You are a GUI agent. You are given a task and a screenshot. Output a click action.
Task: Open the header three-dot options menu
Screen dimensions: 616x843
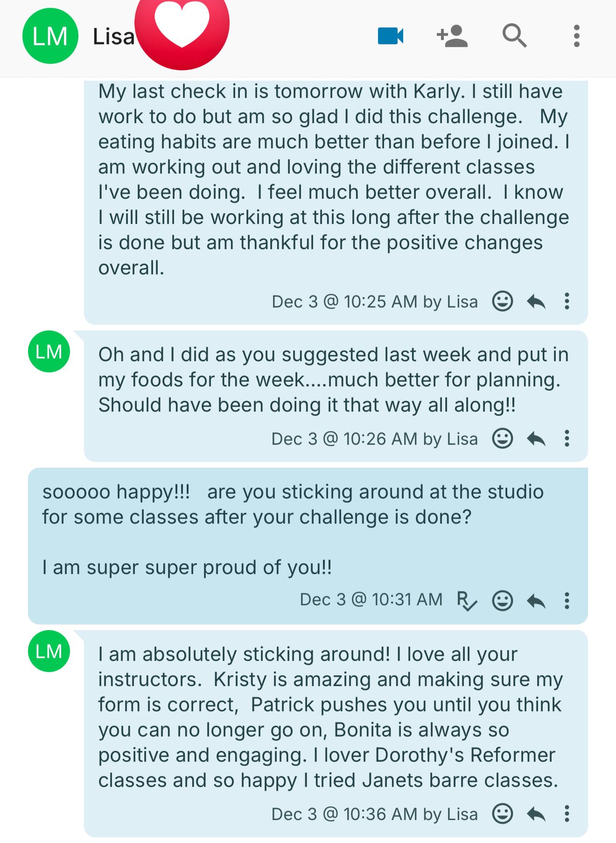[577, 36]
